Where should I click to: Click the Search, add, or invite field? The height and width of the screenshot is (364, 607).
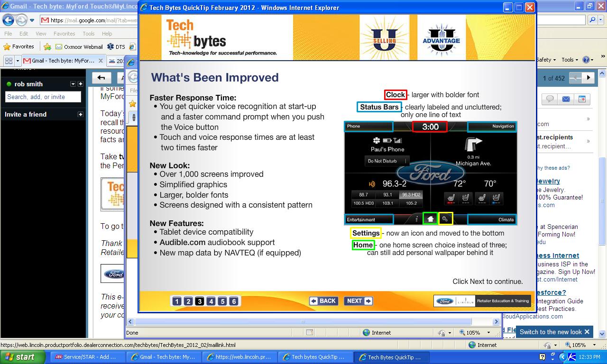[x=43, y=97]
